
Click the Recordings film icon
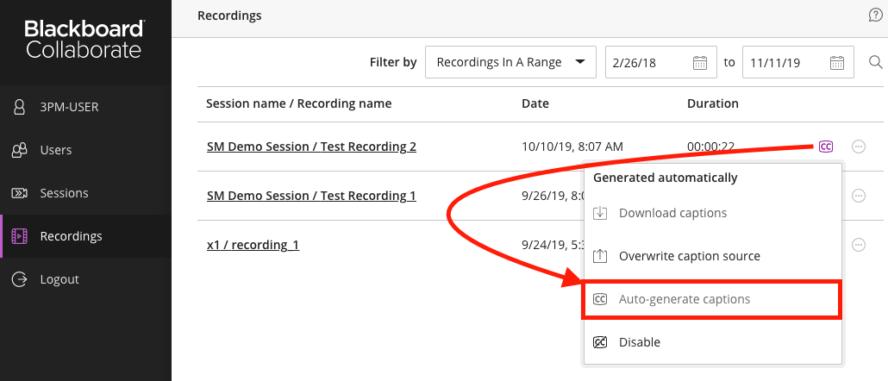coord(20,236)
